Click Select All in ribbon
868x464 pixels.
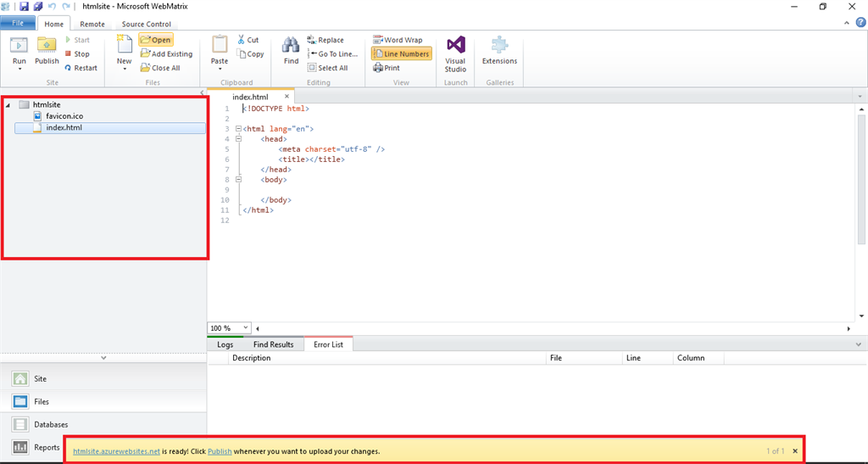pyautogui.click(x=328, y=68)
